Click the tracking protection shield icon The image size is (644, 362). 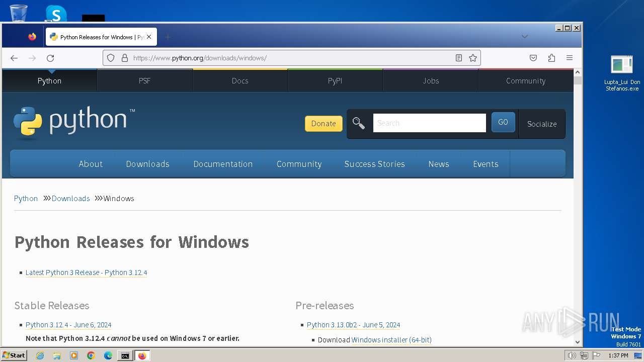pos(111,58)
